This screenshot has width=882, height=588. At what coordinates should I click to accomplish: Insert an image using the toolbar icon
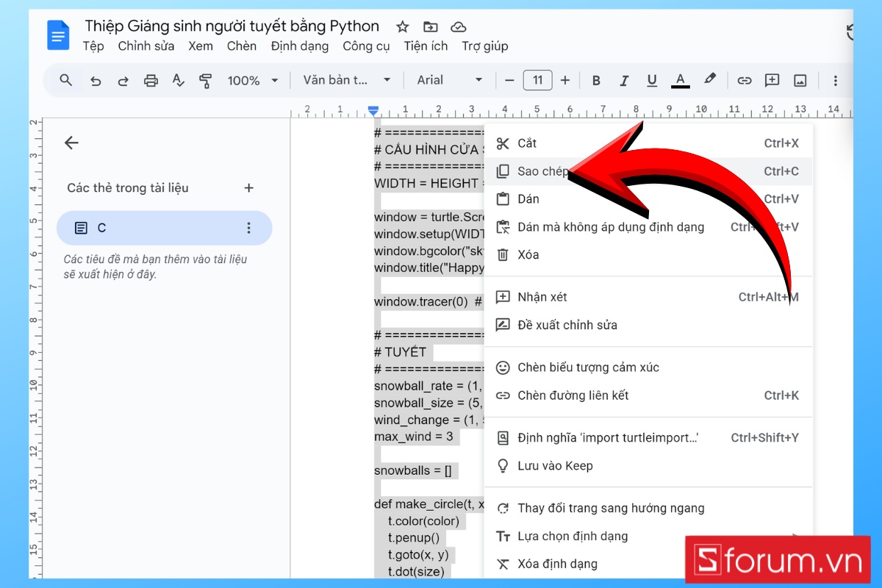coord(800,80)
